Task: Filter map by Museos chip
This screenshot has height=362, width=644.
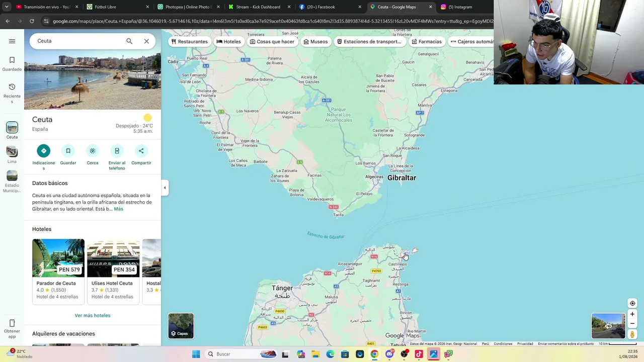Action: point(315,42)
